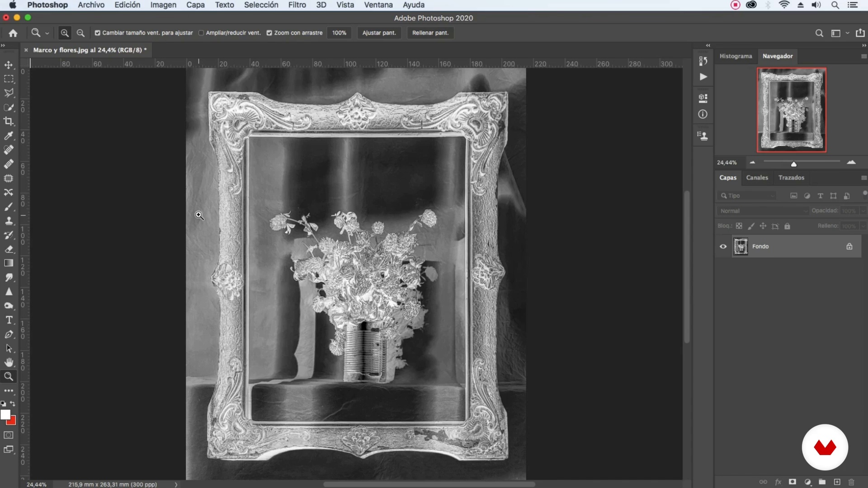The width and height of the screenshot is (868, 488).
Task: Select the Eraser tool
Action: 9,249
